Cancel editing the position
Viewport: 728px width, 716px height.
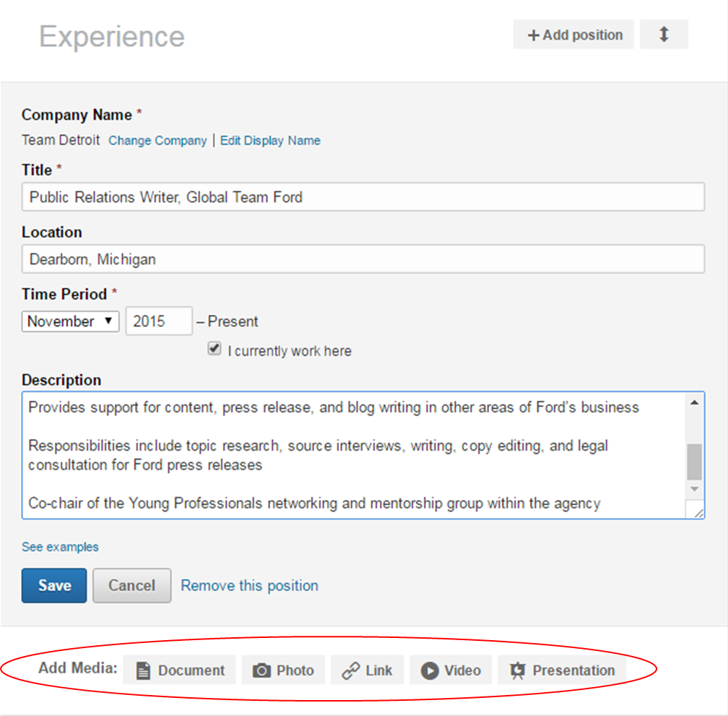click(x=132, y=585)
